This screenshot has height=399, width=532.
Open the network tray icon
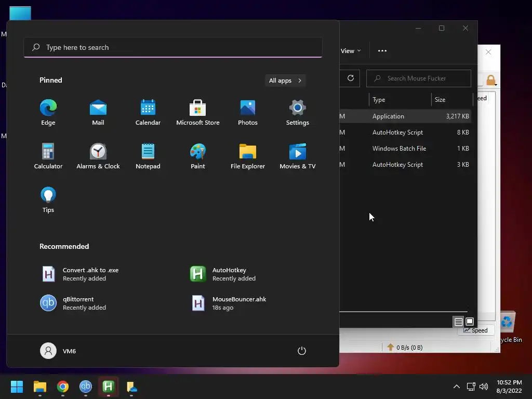pos(471,387)
